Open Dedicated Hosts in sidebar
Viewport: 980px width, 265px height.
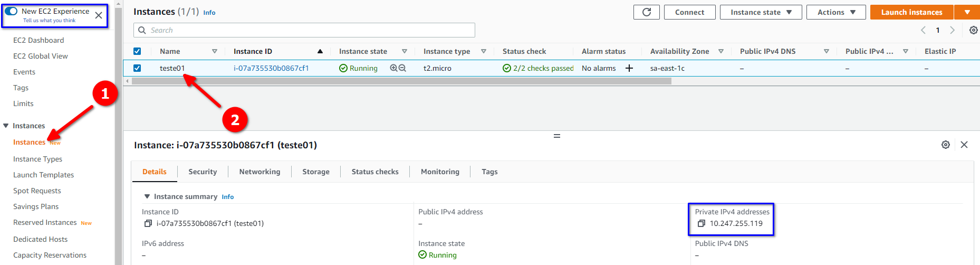[40, 239]
